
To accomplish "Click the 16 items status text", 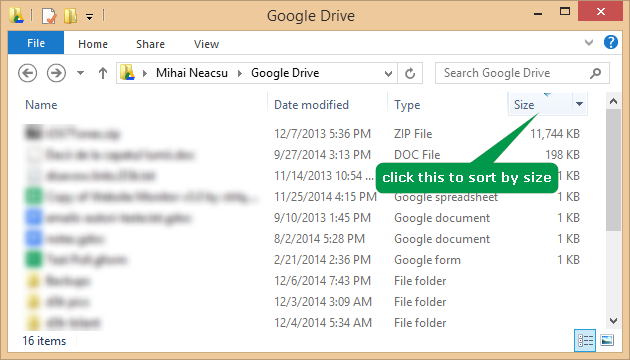I will [x=44, y=341].
